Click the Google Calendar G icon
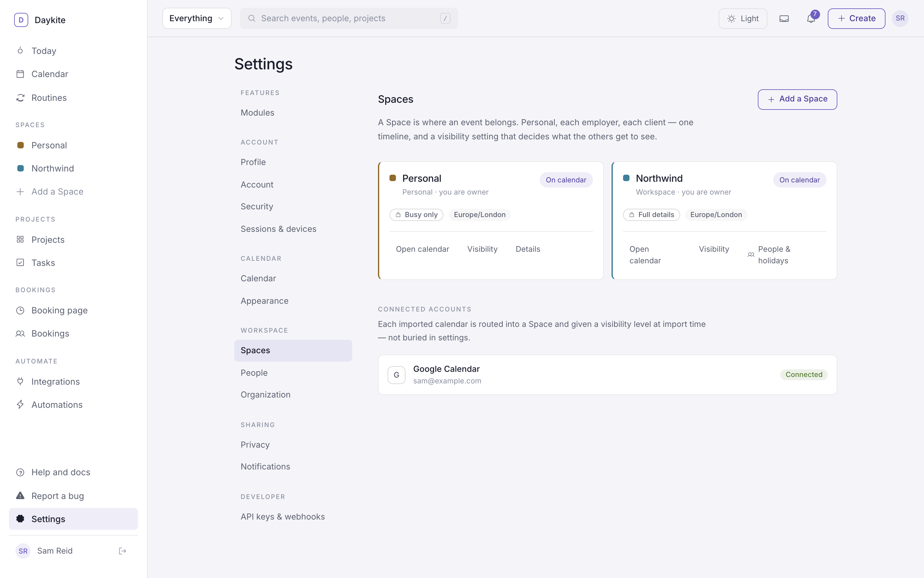 (396, 375)
